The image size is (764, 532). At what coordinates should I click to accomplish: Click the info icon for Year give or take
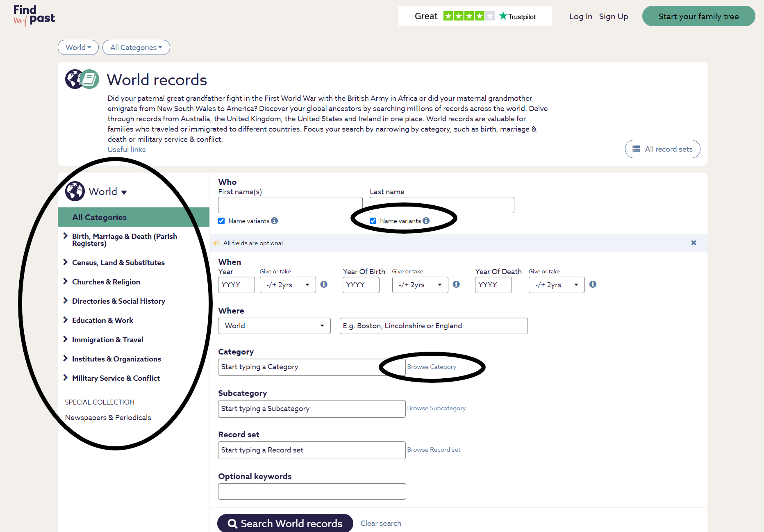(x=324, y=284)
